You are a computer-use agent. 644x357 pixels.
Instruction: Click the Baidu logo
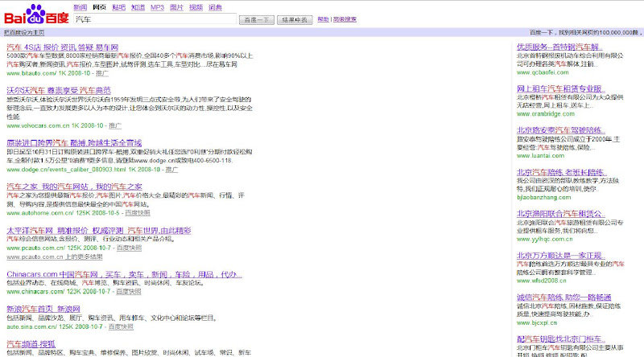coord(36,14)
